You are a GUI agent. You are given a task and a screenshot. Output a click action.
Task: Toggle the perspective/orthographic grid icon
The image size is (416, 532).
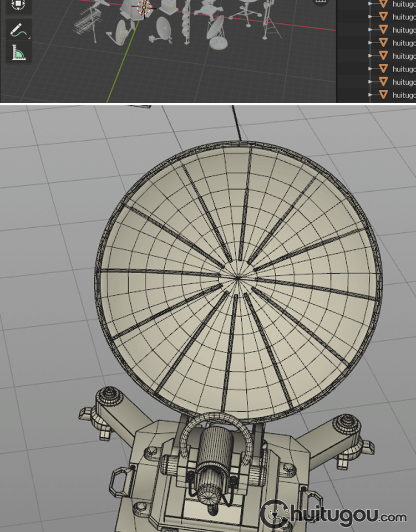pyautogui.click(x=320, y=2)
